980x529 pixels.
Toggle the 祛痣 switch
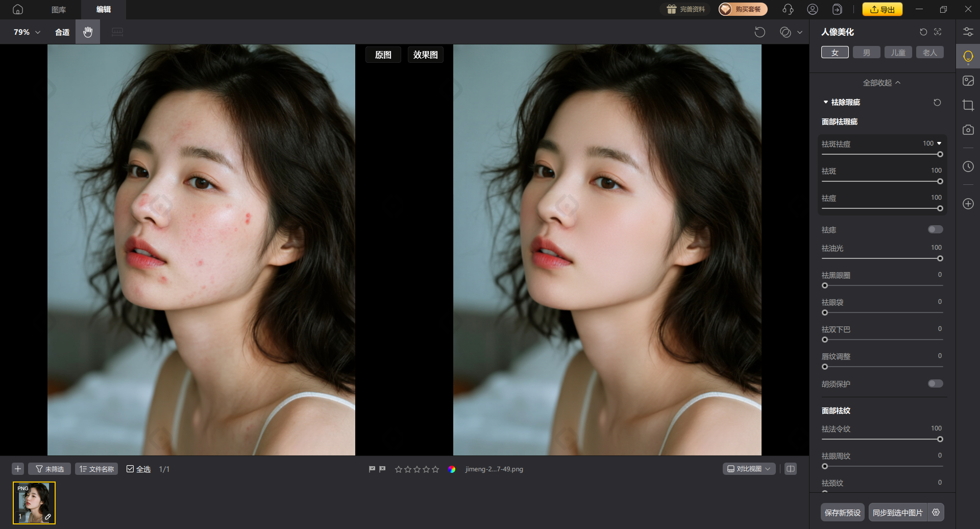pyautogui.click(x=935, y=230)
